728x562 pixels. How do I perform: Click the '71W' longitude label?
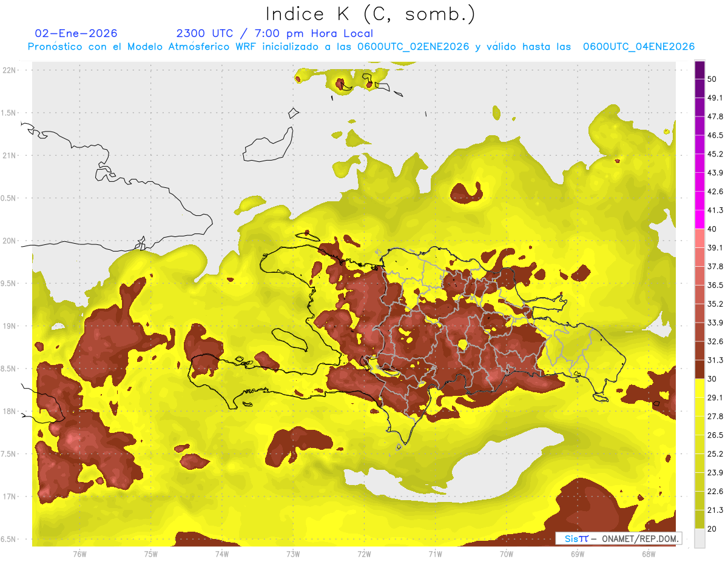[435, 554]
